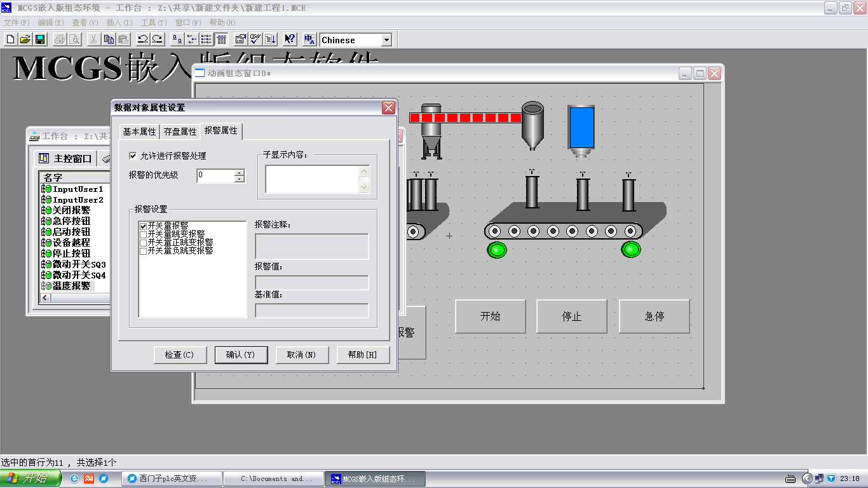Click the 检查(C) button

(180, 355)
